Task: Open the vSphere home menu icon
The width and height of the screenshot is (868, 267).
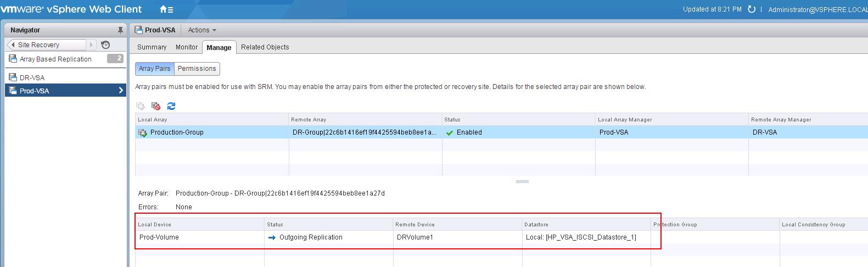Action: [166, 9]
